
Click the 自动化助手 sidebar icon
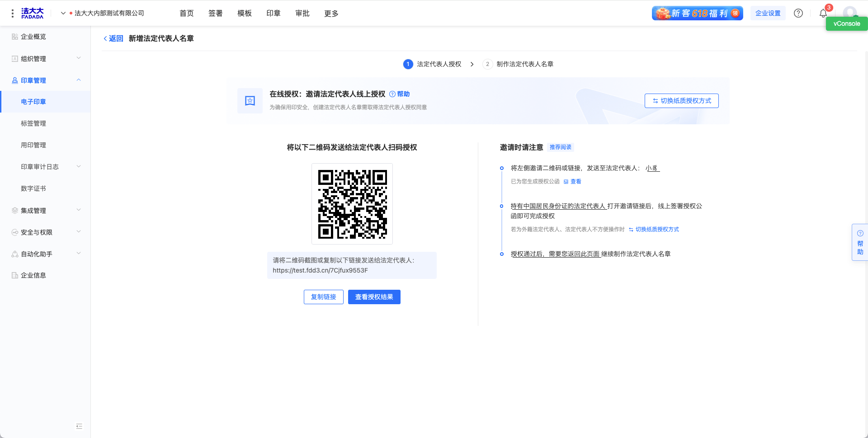click(15, 254)
